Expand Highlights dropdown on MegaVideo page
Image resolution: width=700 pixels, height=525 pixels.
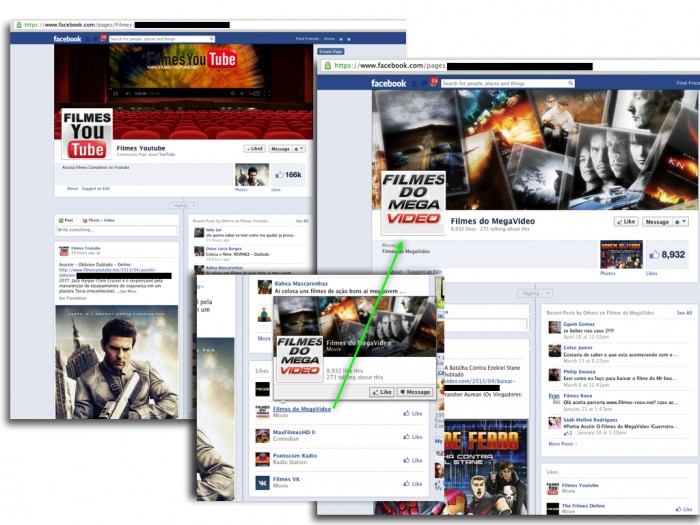(535, 293)
